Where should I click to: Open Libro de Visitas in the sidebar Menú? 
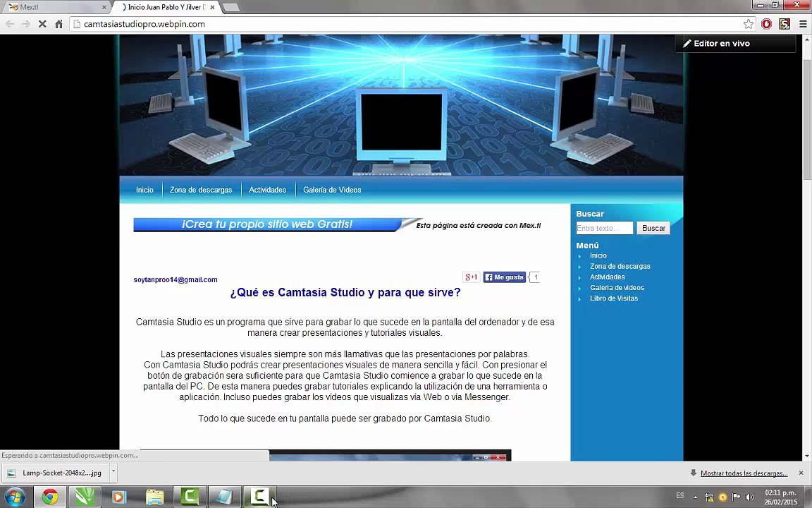click(614, 298)
